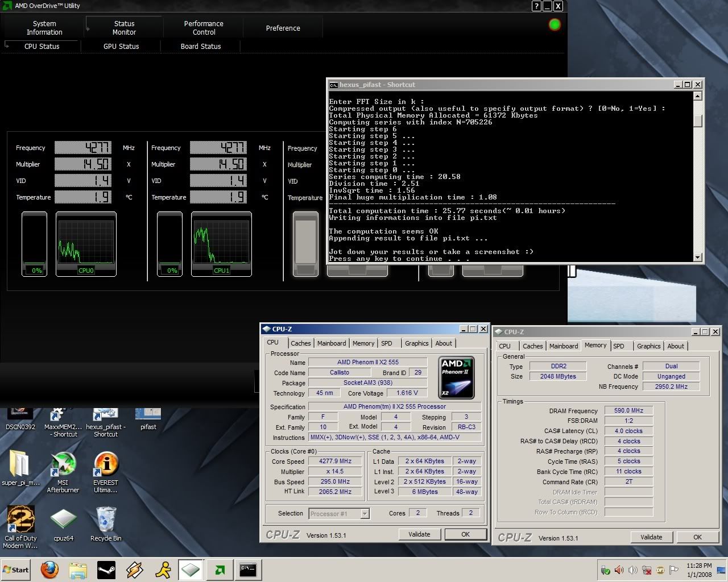Click the CPU0 usage graph

click(x=86, y=244)
